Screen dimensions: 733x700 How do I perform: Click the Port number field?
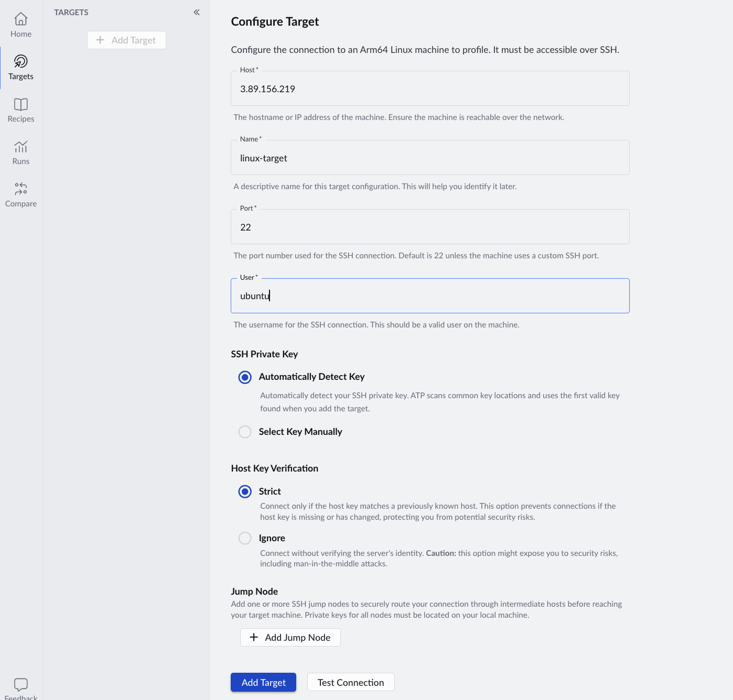coord(430,227)
